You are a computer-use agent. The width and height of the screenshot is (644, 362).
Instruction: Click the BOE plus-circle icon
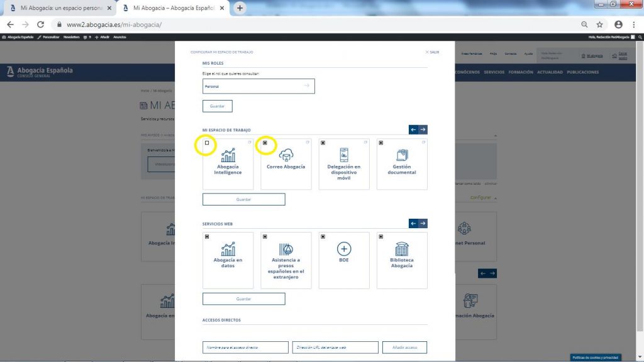tap(344, 249)
